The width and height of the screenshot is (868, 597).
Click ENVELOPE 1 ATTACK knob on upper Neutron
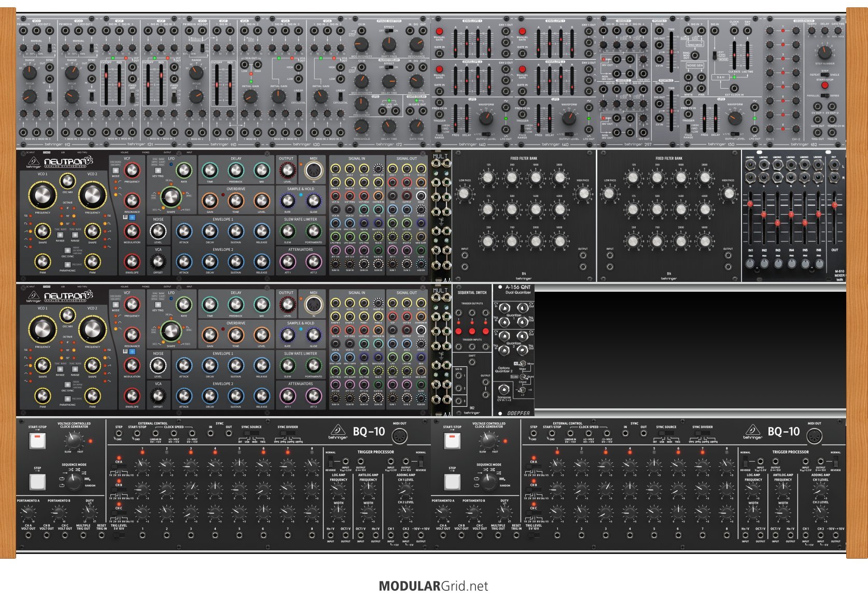[184, 231]
